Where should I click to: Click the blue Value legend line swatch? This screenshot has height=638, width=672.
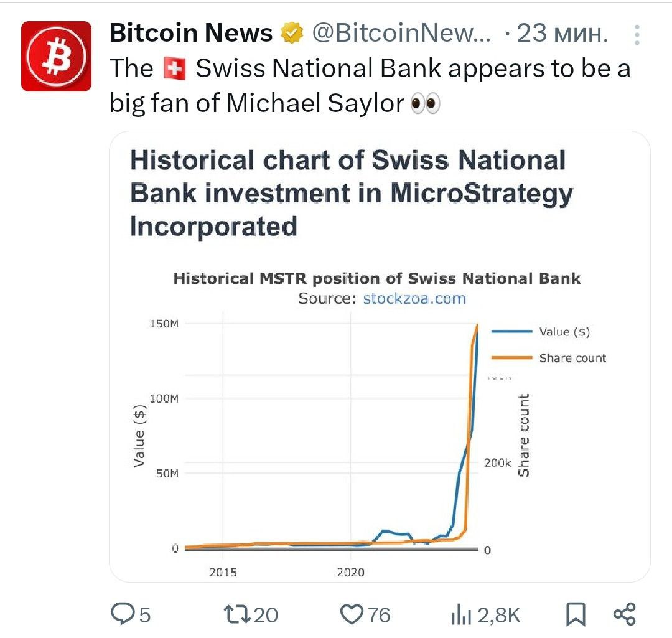coord(511,331)
